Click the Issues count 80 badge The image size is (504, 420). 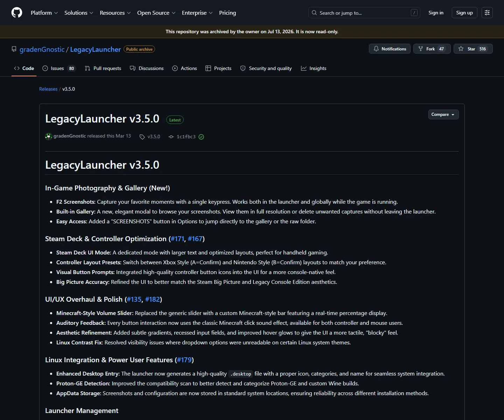[72, 68]
